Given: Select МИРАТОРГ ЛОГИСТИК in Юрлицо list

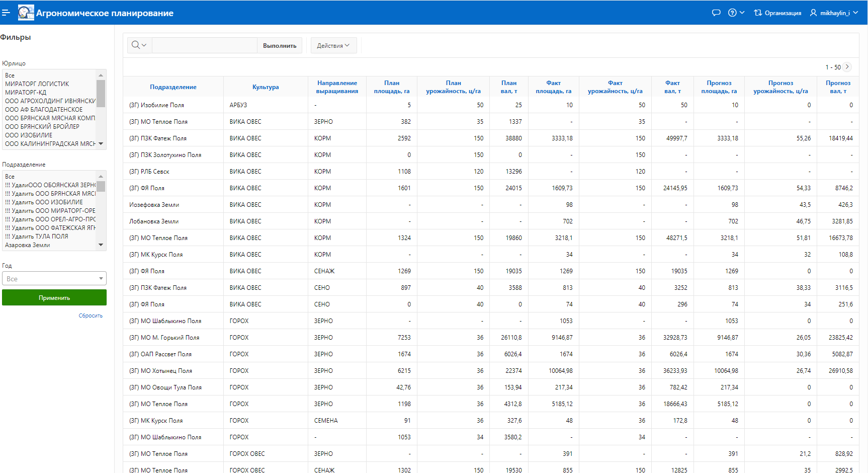Looking at the screenshot, I should [x=37, y=84].
